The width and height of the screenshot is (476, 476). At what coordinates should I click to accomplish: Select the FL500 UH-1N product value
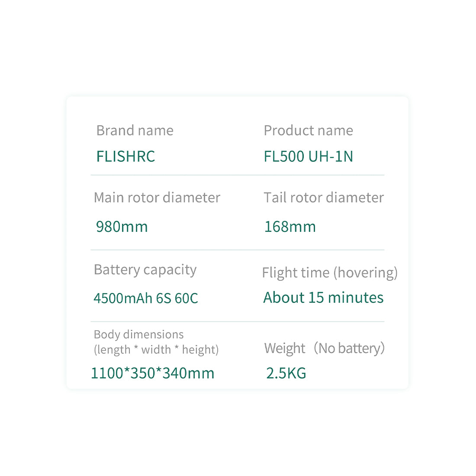click(x=309, y=156)
